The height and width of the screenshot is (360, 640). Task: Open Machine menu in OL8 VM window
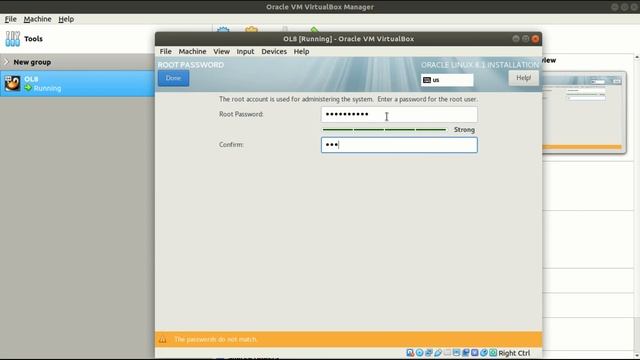pyautogui.click(x=192, y=51)
